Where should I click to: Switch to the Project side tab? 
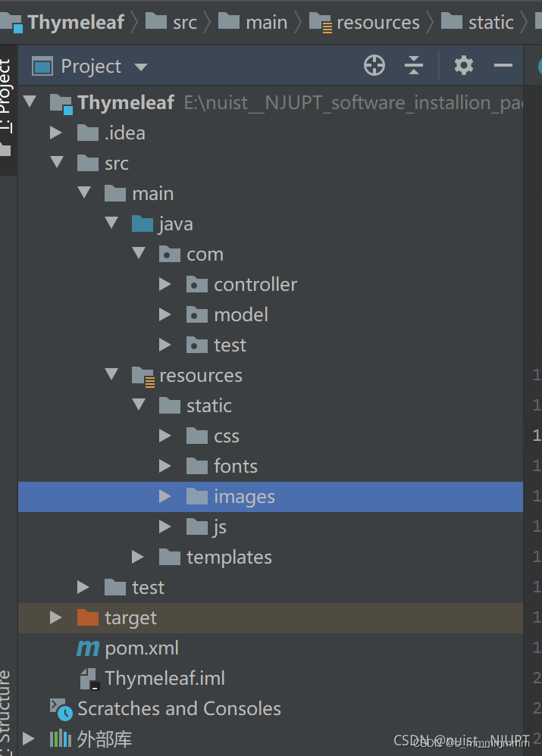pos(6,98)
